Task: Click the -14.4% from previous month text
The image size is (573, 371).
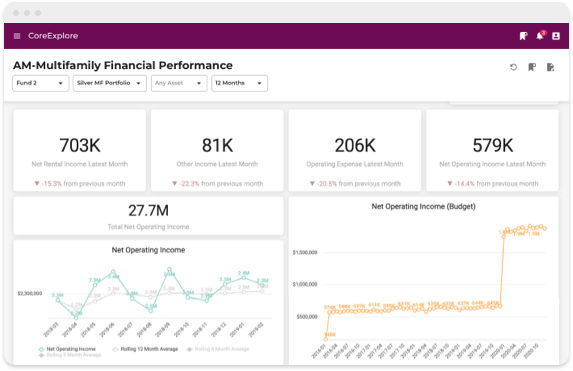Action: pos(493,183)
